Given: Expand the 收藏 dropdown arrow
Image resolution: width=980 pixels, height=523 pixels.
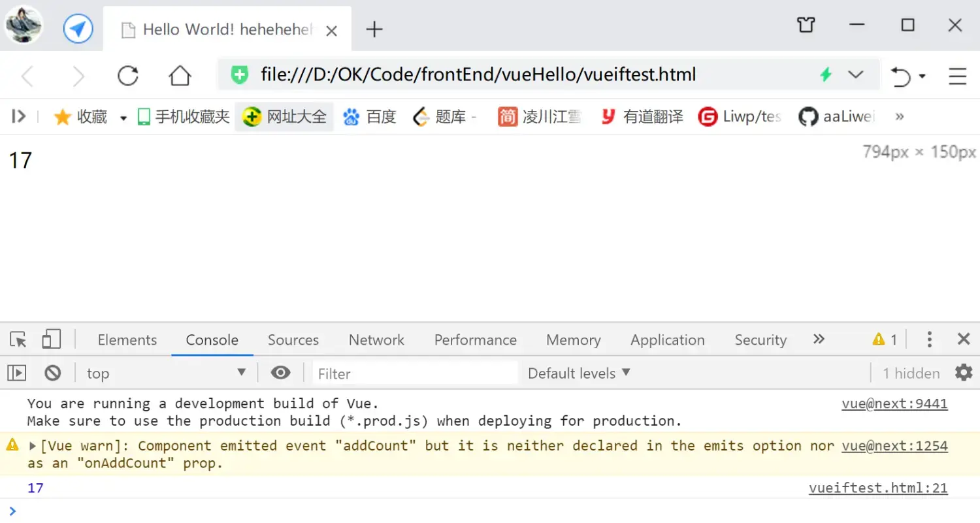Looking at the screenshot, I should point(123,118).
